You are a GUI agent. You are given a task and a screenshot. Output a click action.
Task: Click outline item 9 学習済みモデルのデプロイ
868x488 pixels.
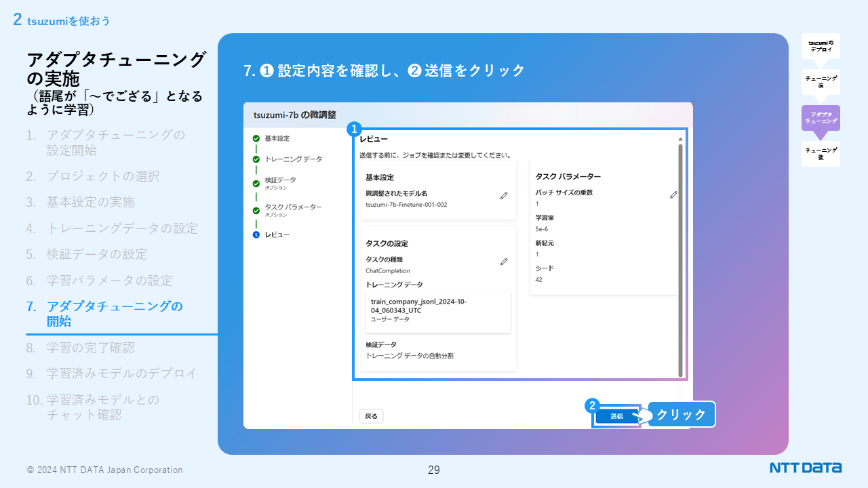point(112,373)
